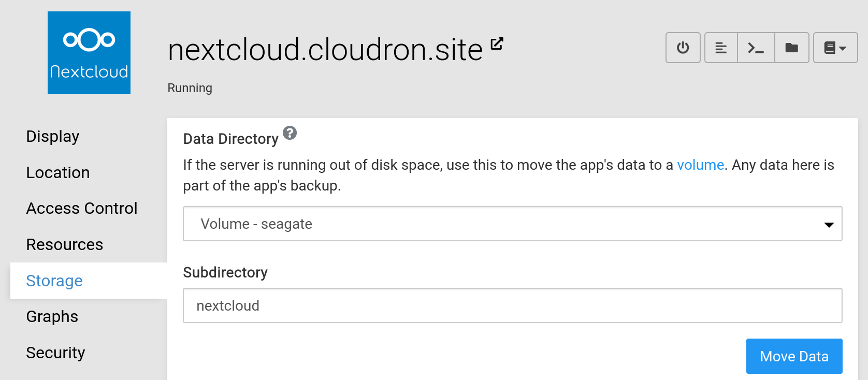The width and height of the screenshot is (868, 380).
Task: Navigate to the Security section
Action: coord(55,353)
